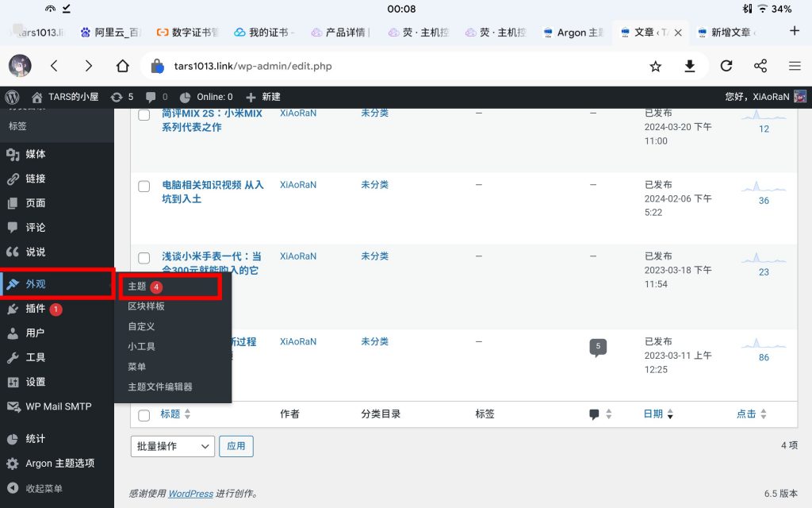This screenshot has width=812, height=508.
Task: Sort posts by 日期 column
Action: coord(653,414)
